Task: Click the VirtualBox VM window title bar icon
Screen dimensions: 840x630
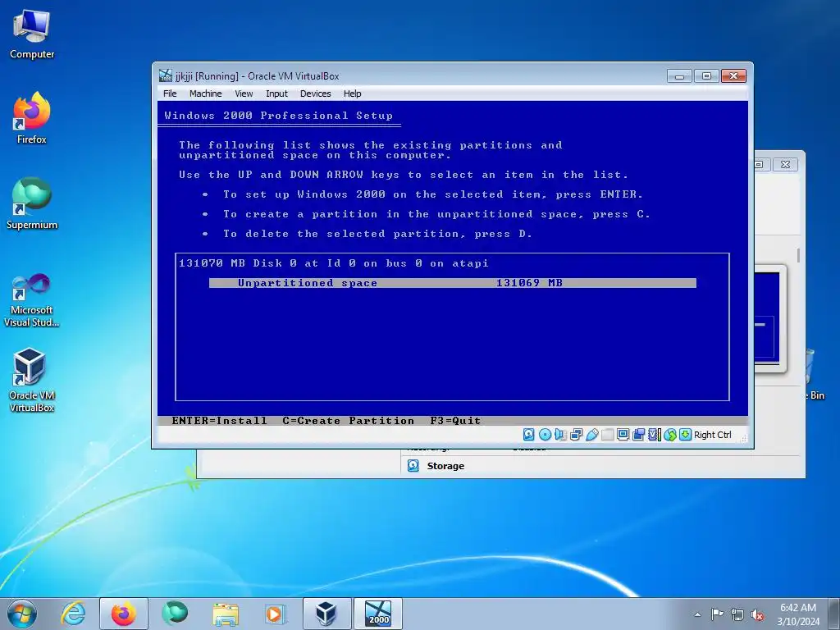Action: [x=166, y=75]
